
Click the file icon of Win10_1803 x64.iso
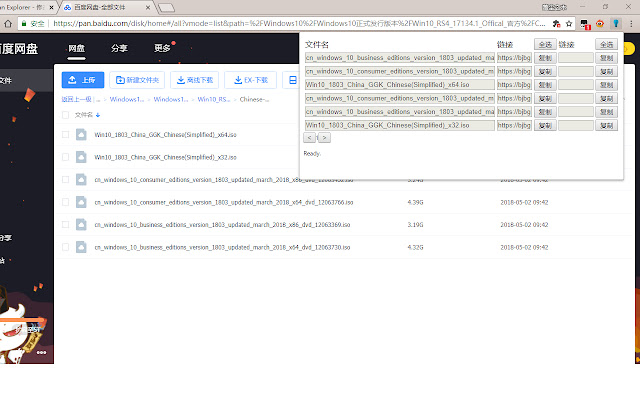[81, 134]
